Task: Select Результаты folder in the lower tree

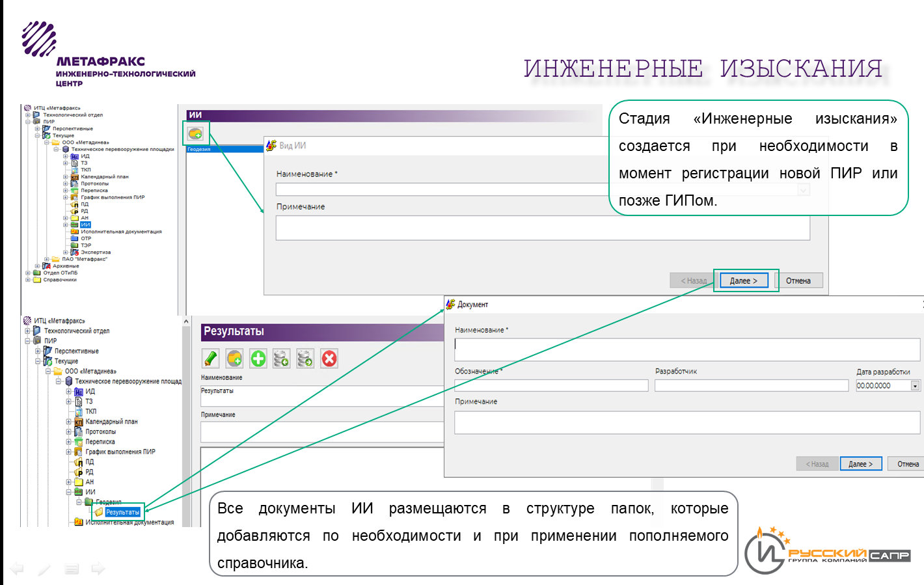Action: [x=123, y=512]
